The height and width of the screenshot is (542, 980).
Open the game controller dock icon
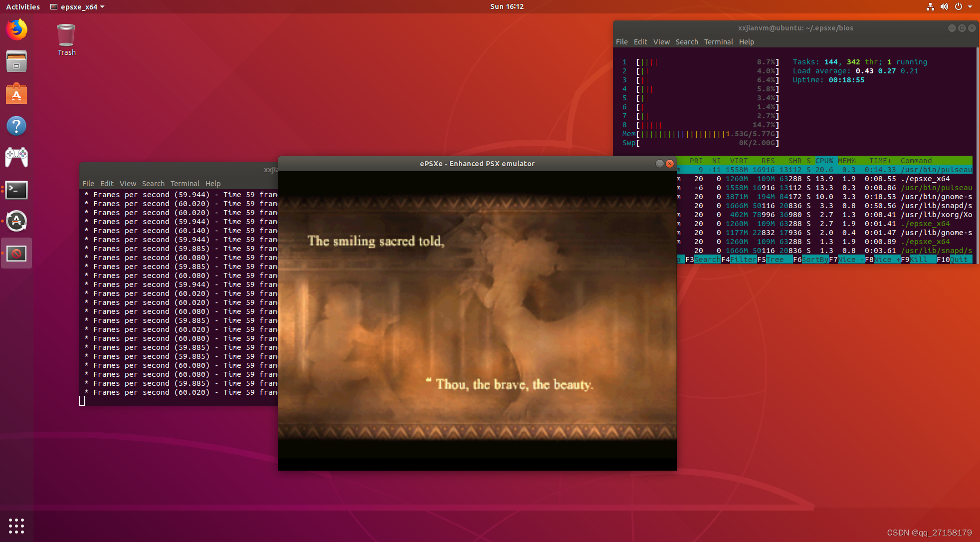coord(16,158)
